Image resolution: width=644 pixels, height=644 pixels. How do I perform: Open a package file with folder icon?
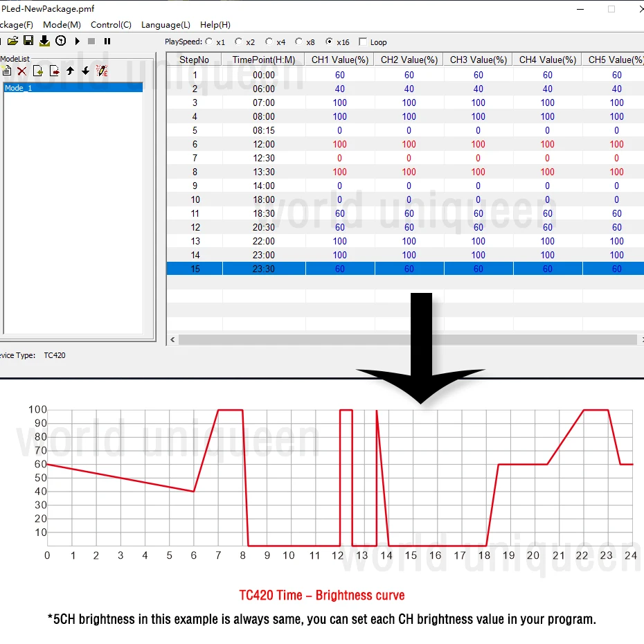coord(12,41)
